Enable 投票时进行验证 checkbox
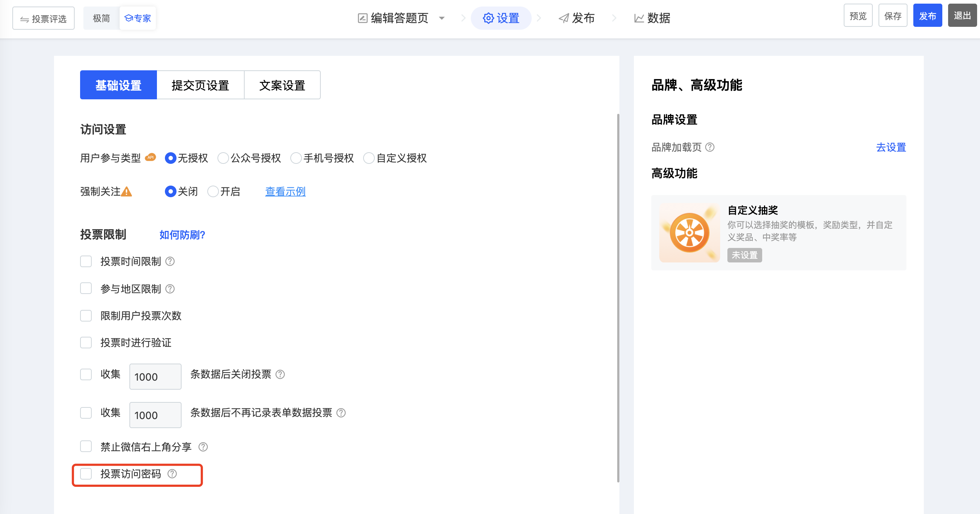 pos(86,343)
